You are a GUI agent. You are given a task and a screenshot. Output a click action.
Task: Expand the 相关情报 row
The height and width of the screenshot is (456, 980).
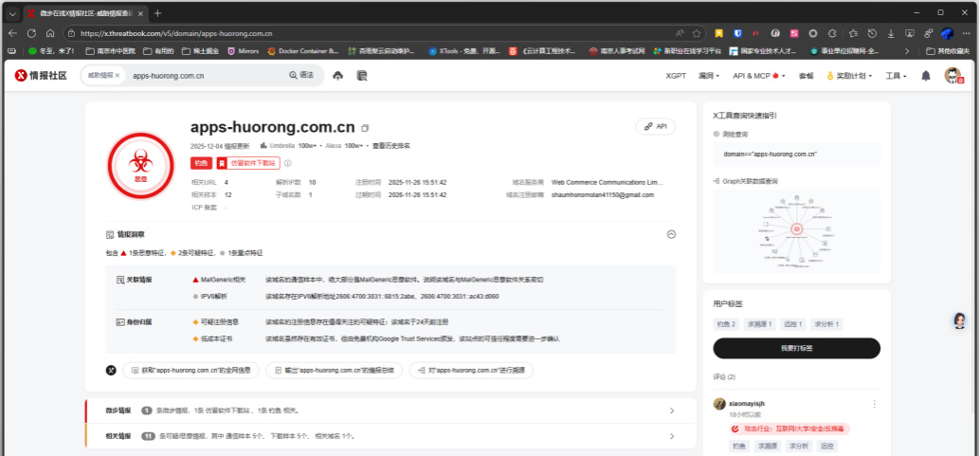(672, 436)
